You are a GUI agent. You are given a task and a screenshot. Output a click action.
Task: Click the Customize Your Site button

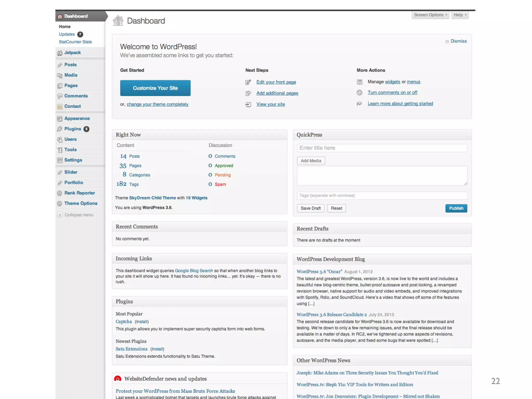[x=155, y=88]
